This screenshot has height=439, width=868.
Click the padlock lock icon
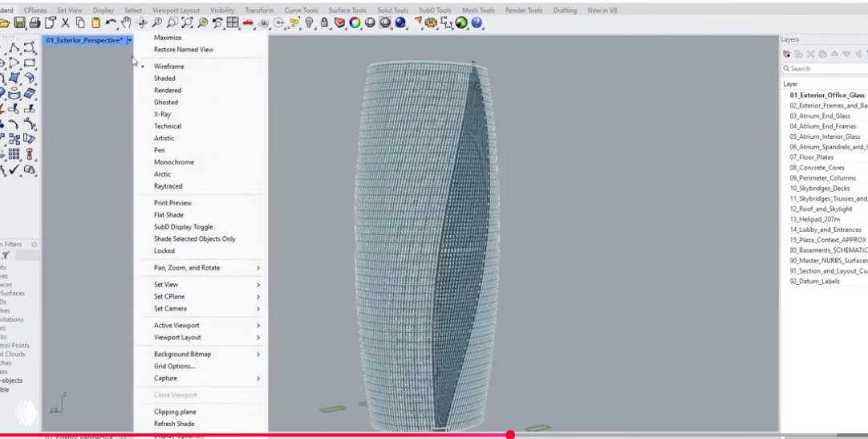pyautogui.click(x=324, y=23)
